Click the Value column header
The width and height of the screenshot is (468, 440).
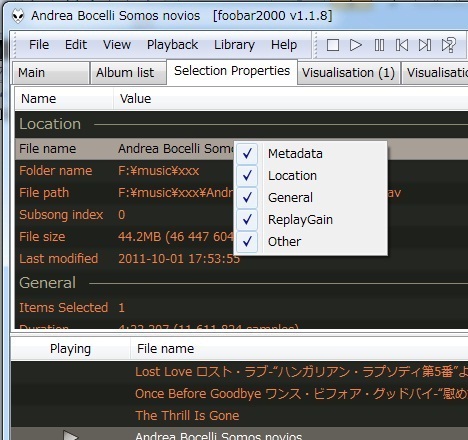291,99
